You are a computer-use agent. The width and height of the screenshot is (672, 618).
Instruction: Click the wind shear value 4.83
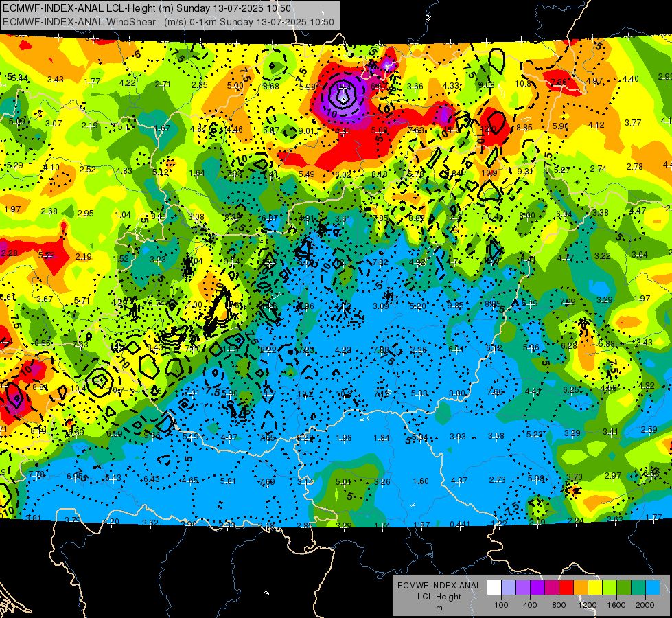pos(124,170)
